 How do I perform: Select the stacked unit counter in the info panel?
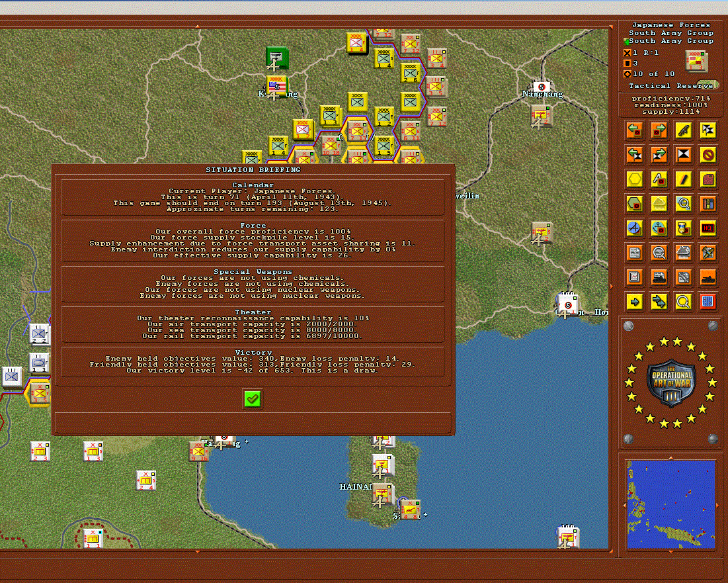point(697,62)
